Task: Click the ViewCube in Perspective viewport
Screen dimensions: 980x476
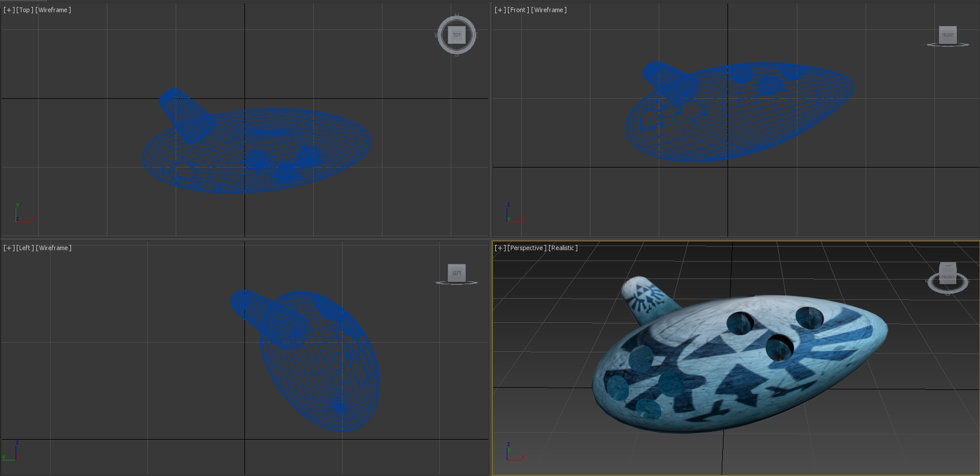Action: [x=948, y=274]
